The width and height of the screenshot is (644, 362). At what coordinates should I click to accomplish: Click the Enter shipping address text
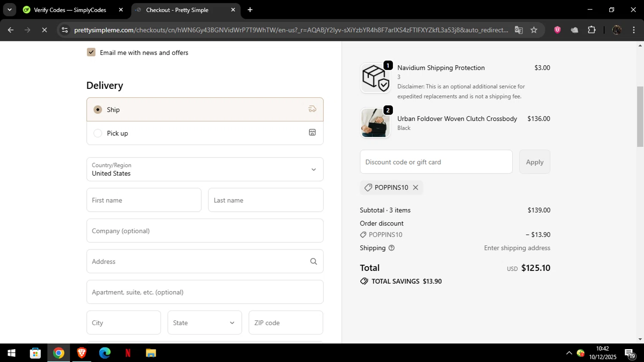(517, 248)
